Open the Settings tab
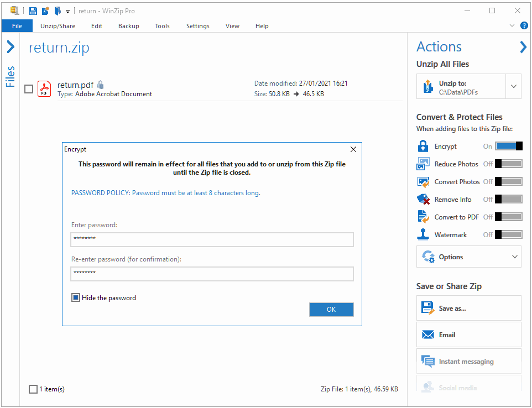The image size is (532, 408). (x=198, y=26)
